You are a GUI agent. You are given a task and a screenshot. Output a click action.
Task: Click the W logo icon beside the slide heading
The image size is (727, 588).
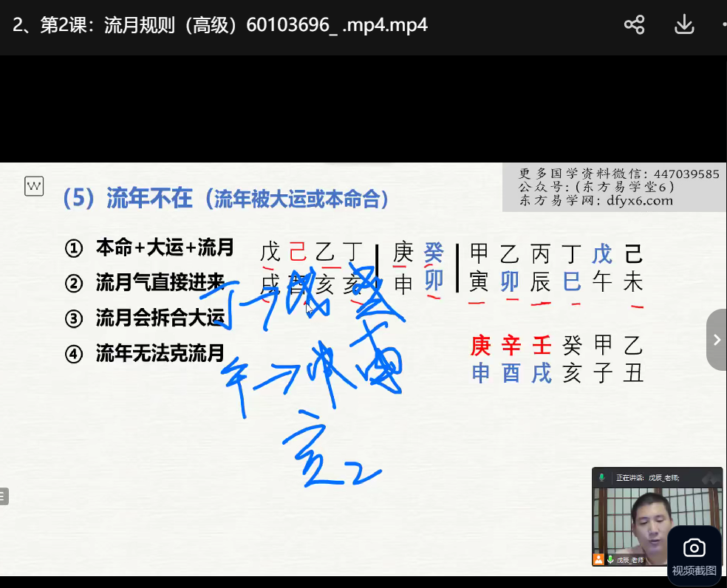tap(34, 186)
